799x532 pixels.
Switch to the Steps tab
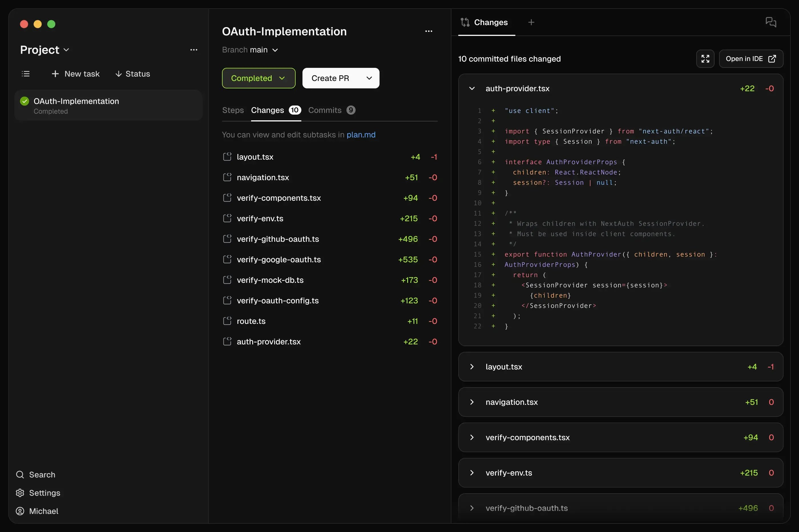point(233,110)
